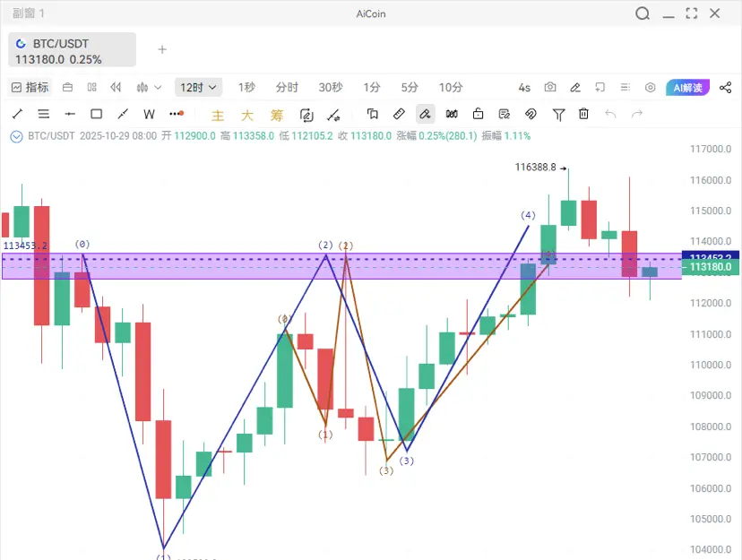Viewport: 742px width, 560px height.
Task: Toggle the magnet snap icon
Action: (x=531, y=114)
